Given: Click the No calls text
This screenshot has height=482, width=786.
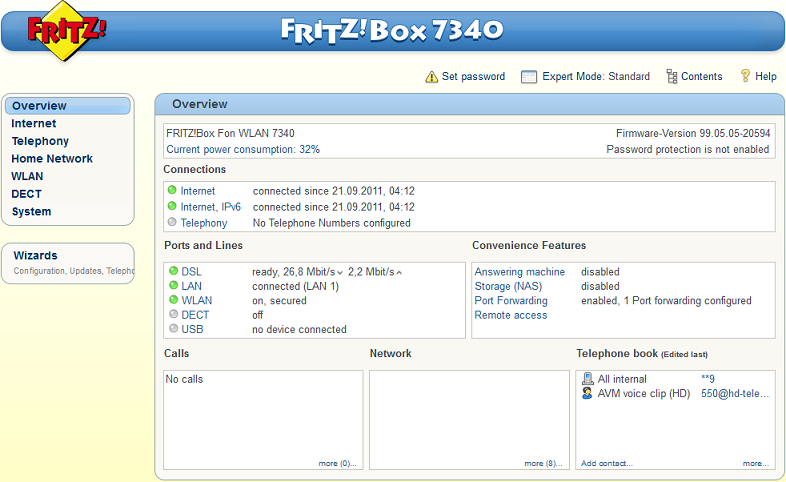Looking at the screenshot, I should coord(184,379).
